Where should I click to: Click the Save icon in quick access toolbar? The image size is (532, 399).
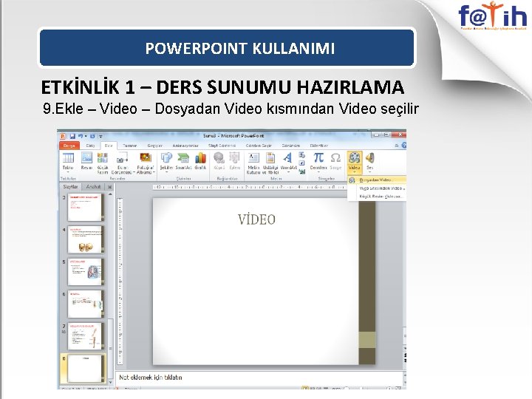click(x=72, y=136)
